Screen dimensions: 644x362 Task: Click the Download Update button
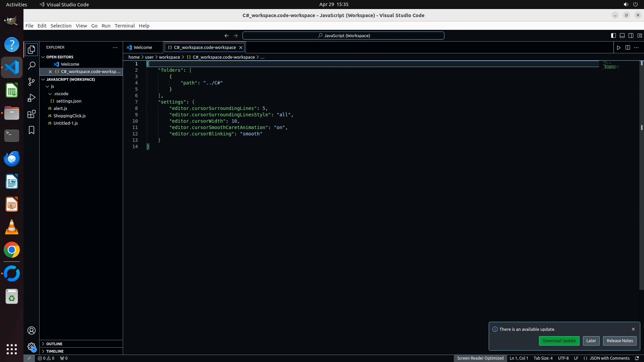(x=559, y=341)
